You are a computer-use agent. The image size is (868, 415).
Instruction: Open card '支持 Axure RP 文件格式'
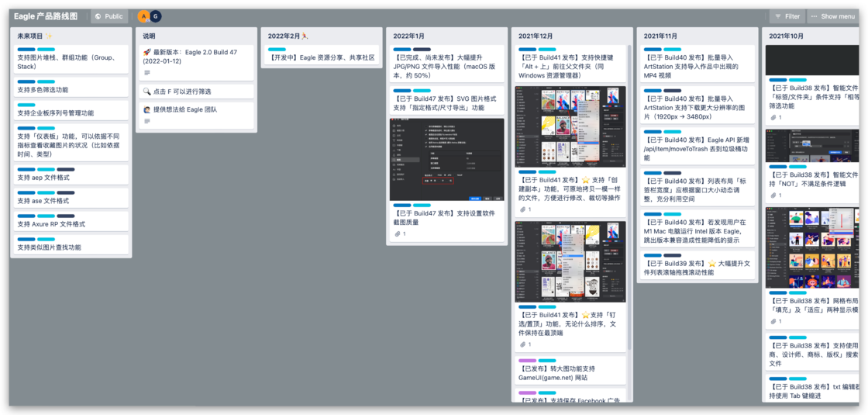click(x=71, y=221)
